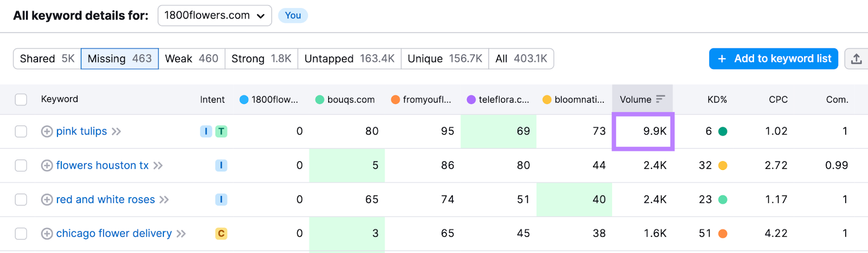Open the Weak 460 tab
Viewport: 868px width, 253px height.
(192, 59)
